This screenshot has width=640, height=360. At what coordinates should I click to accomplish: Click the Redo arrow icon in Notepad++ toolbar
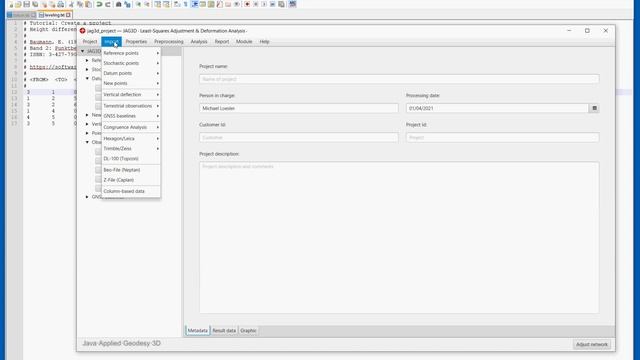click(x=108, y=4)
